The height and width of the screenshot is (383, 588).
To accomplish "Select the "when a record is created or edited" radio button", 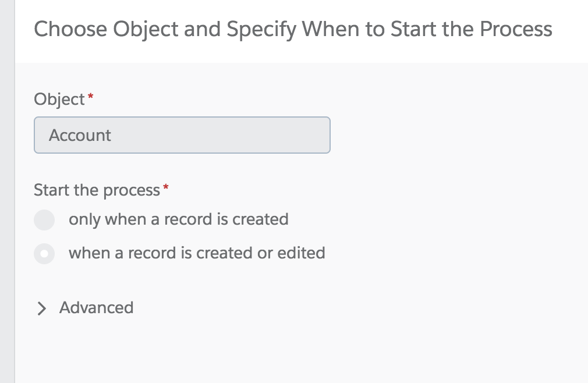I will [44, 254].
